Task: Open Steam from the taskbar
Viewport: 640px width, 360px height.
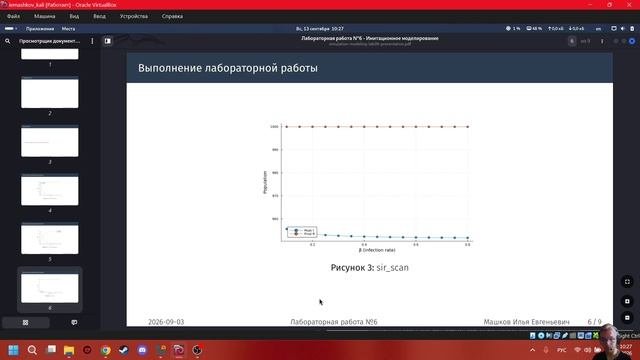Action: (x=124, y=350)
